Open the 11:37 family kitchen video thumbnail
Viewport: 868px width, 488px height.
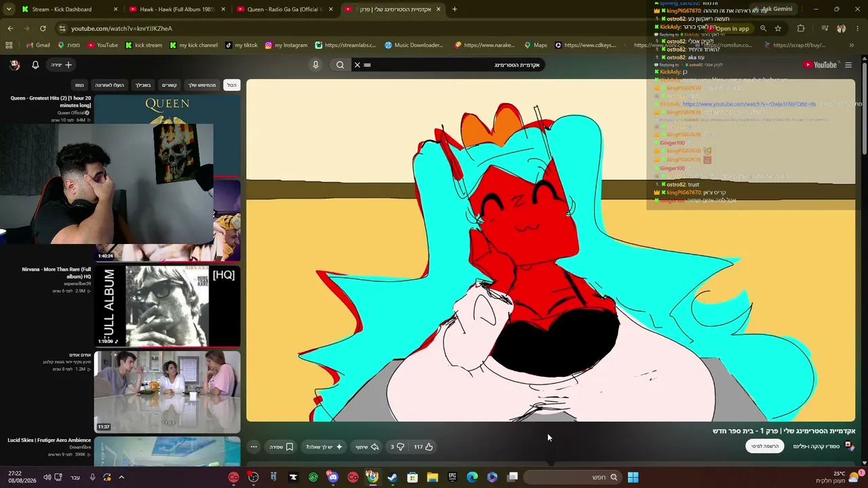pyautogui.click(x=167, y=392)
